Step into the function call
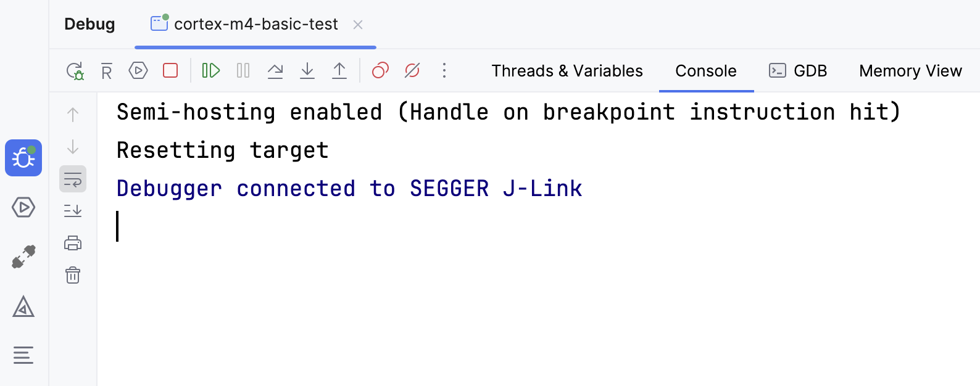 [x=307, y=70]
